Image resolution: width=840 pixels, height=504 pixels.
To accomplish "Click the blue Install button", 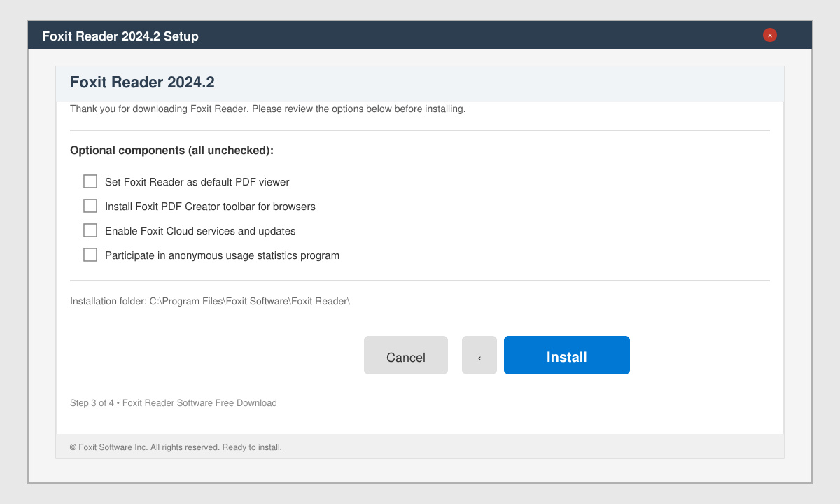I will tap(567, 356).
